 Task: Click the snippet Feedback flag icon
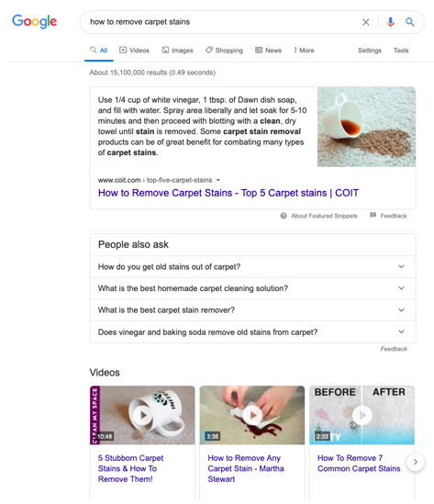[373, 215]
